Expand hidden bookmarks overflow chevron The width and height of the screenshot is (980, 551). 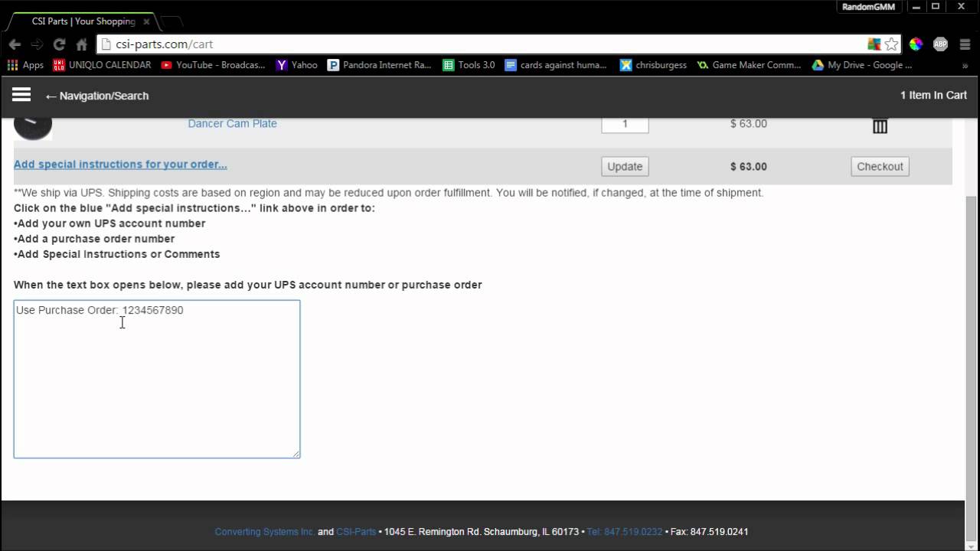click(965, 65)
